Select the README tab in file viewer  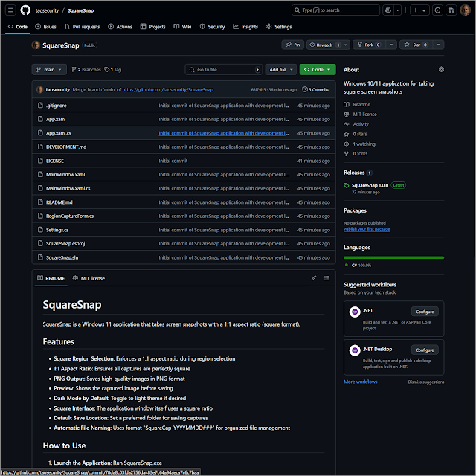pos(51,278)
